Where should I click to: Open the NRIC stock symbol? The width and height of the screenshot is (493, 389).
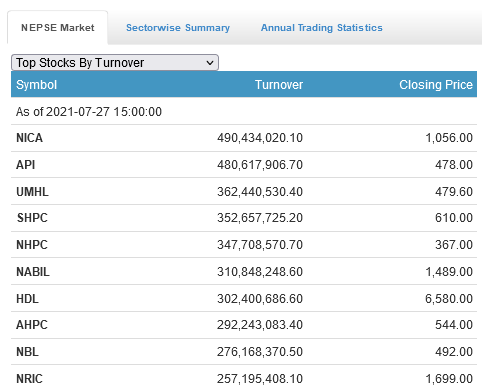[x=29, y=379]
